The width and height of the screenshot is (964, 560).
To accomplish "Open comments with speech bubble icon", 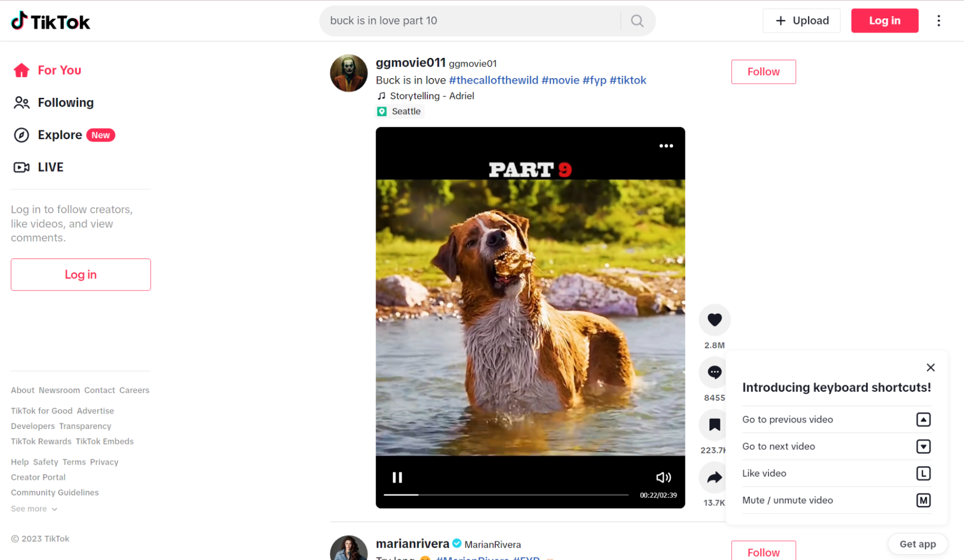I will click(x=714, y=372).
